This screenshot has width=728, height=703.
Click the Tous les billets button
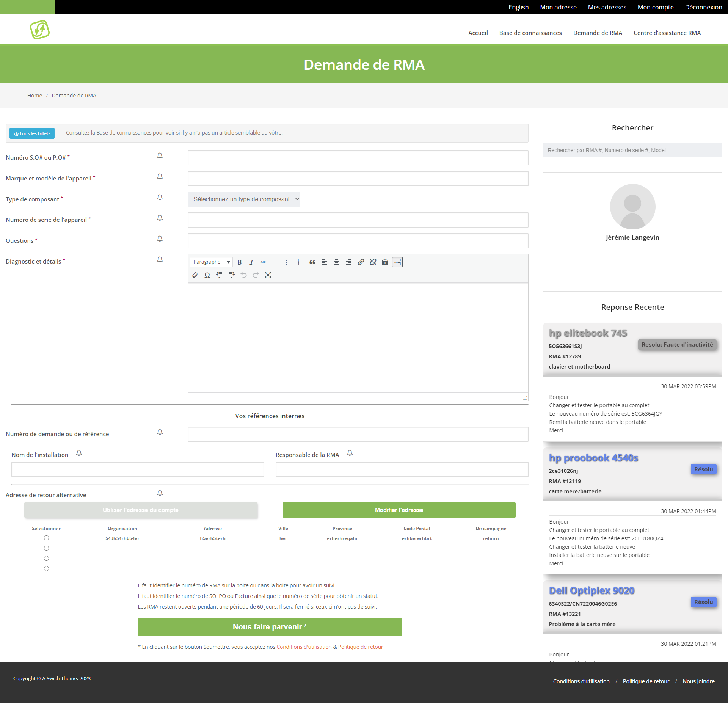point(32,133)
